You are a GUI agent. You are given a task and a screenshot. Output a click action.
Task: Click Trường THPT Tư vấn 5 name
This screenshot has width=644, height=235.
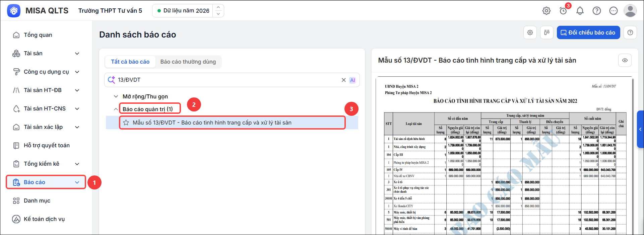[110, 11]
